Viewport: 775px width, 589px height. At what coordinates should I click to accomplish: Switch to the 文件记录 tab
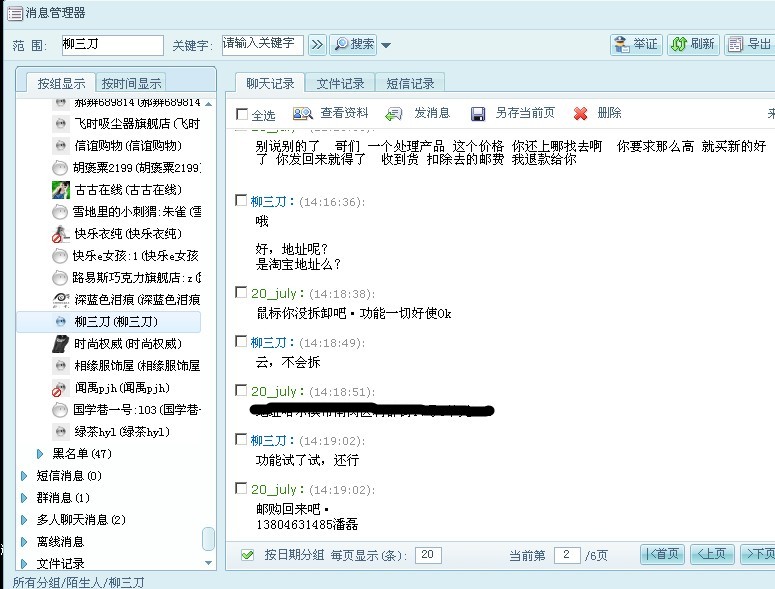[x=340, y=83]
